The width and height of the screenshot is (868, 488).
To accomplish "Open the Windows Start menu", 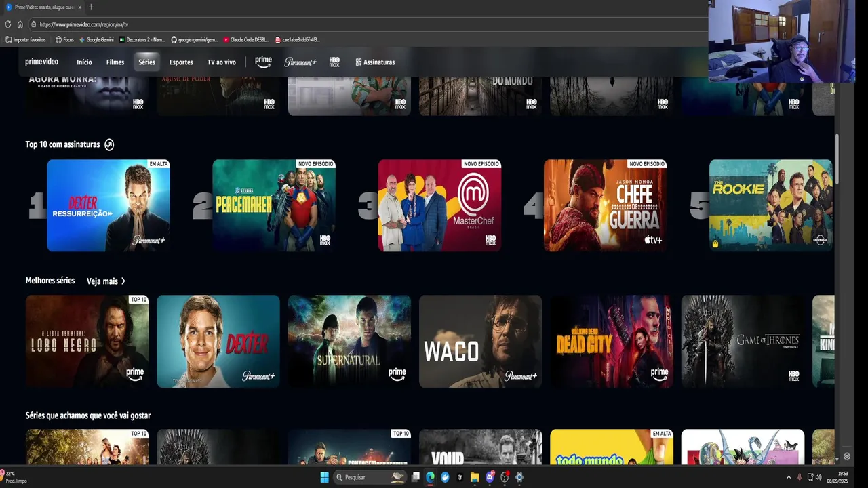I will 324,477.
